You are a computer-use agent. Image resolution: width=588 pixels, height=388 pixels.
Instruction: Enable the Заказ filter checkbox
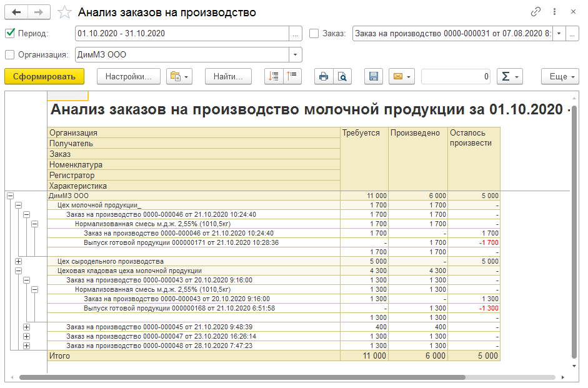coord(314,33)
